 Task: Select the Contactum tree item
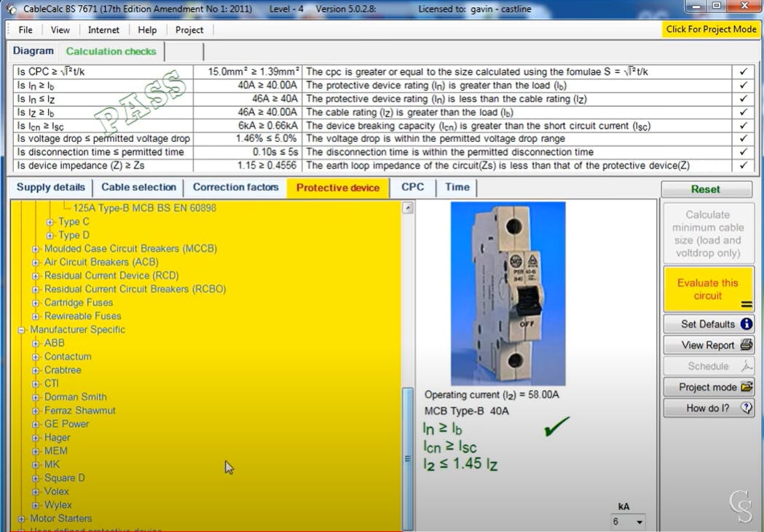pyautogui.click(x=68, y=357)
